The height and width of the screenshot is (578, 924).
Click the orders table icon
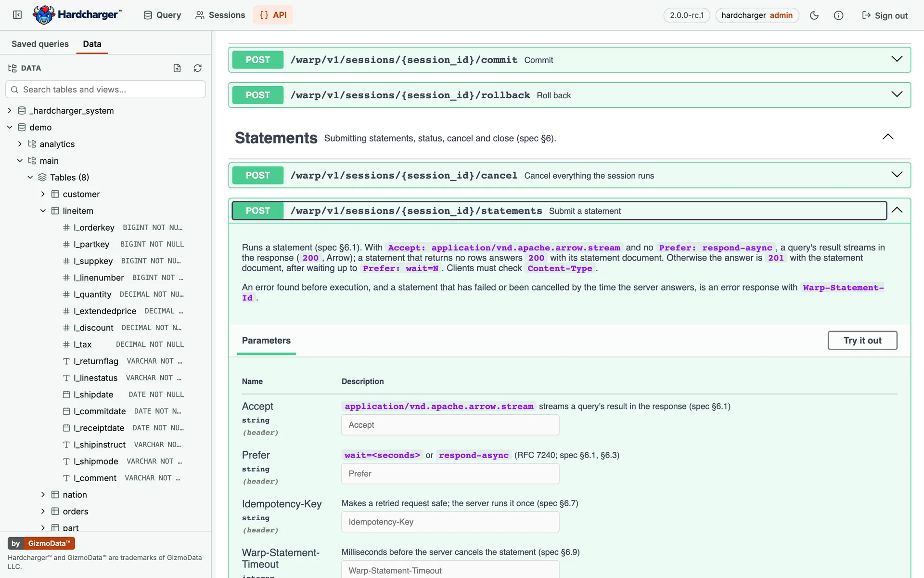tap(55, 512)
